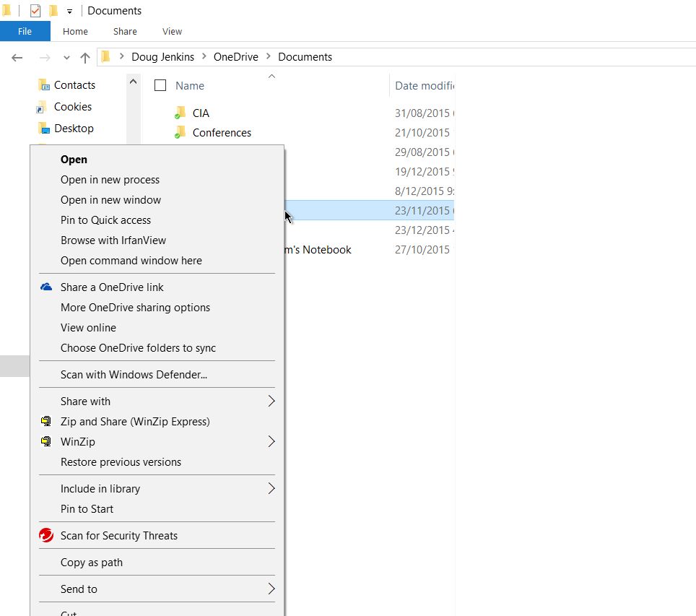Choose Open in new window
The height and width of the screenshot is (616, 696).
coord(110,199)
